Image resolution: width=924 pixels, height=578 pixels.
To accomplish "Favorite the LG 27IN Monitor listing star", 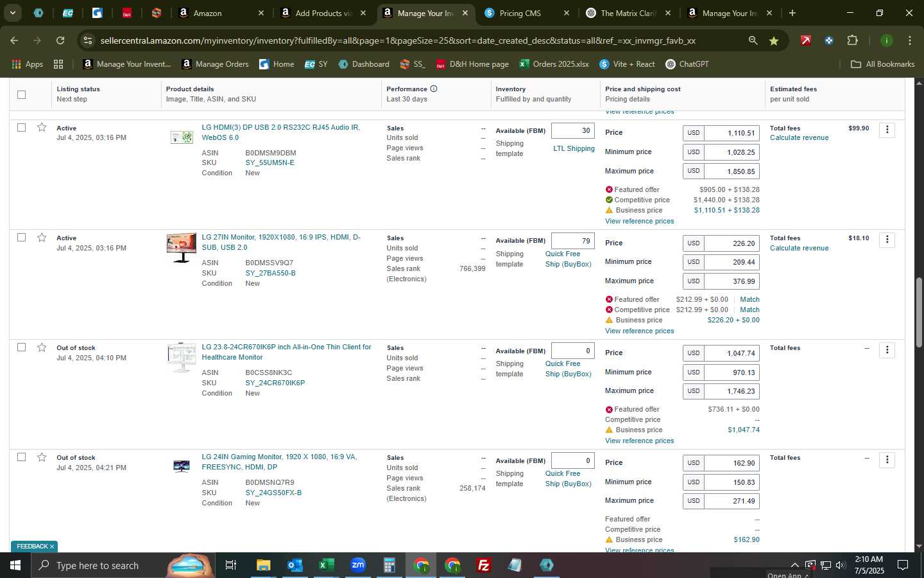I will (x=42, y=238).
